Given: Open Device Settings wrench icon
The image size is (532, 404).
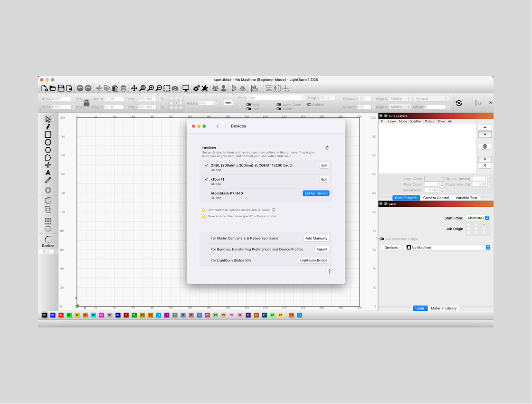Looking at the screenshot, I should [x=205, y=88].
